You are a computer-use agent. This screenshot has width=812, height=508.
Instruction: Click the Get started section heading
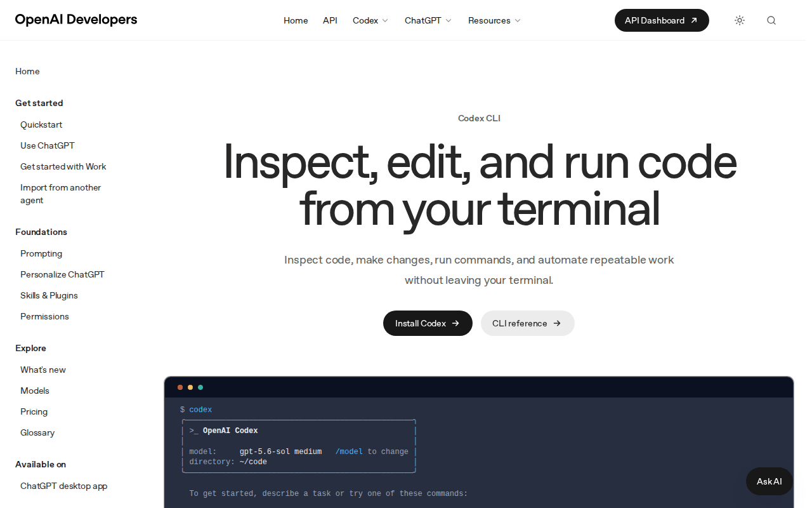39,103
